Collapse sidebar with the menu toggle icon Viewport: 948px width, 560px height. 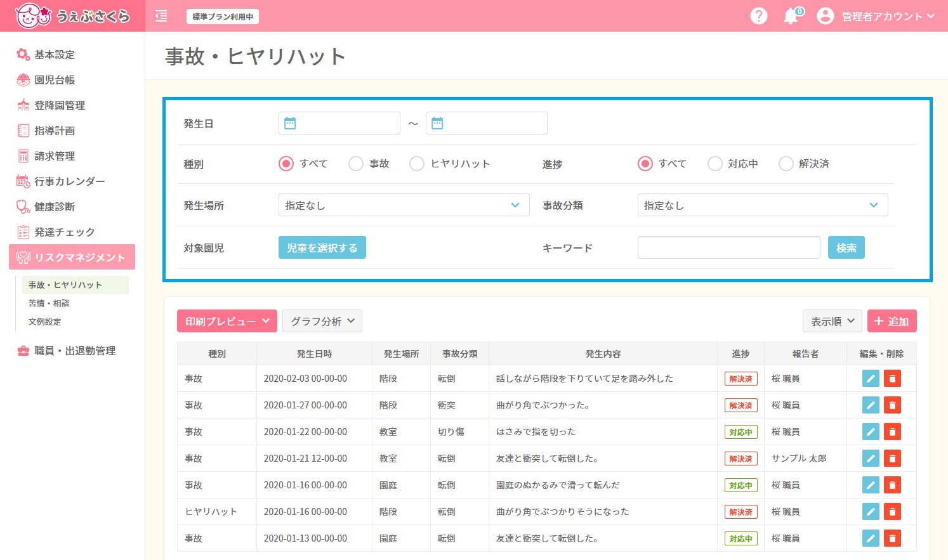161,16
